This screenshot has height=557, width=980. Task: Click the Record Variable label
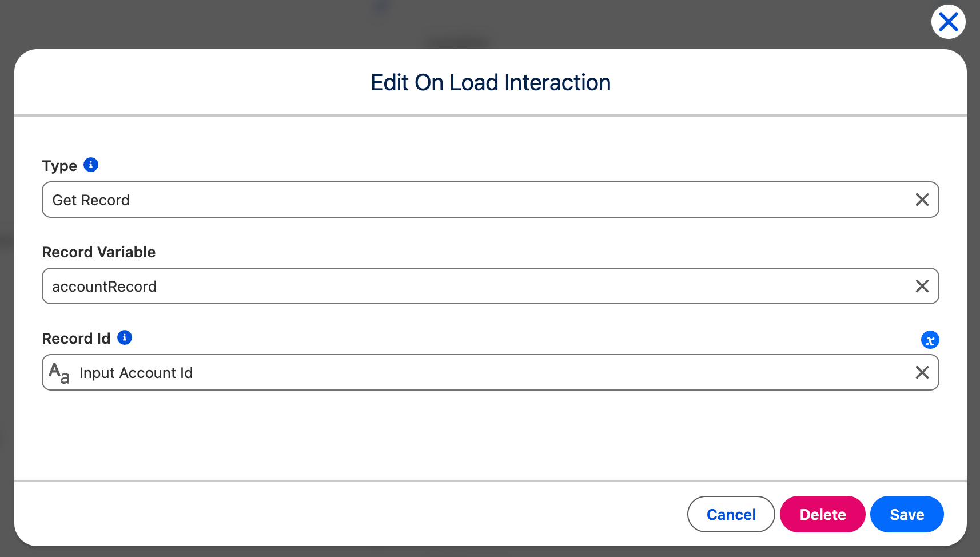point(99,252)
